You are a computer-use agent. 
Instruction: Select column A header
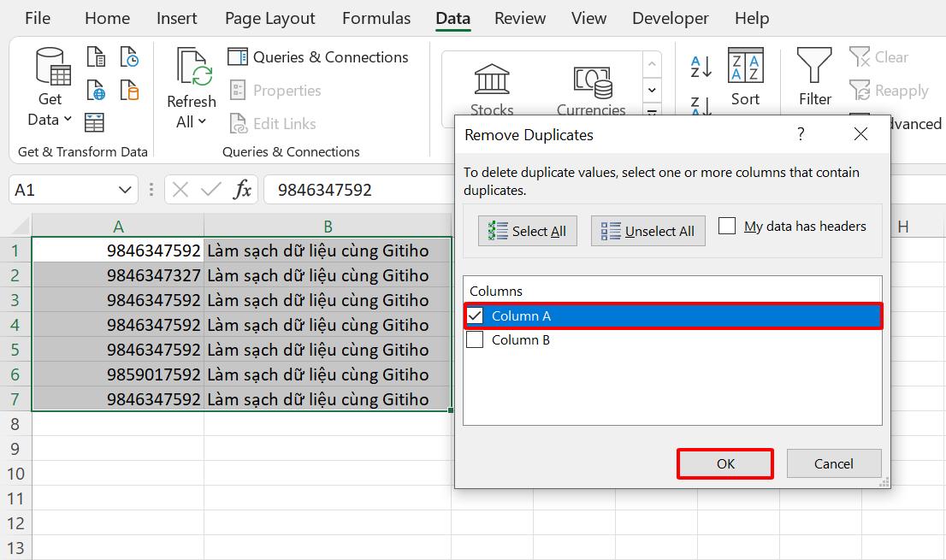pos(118,226)
